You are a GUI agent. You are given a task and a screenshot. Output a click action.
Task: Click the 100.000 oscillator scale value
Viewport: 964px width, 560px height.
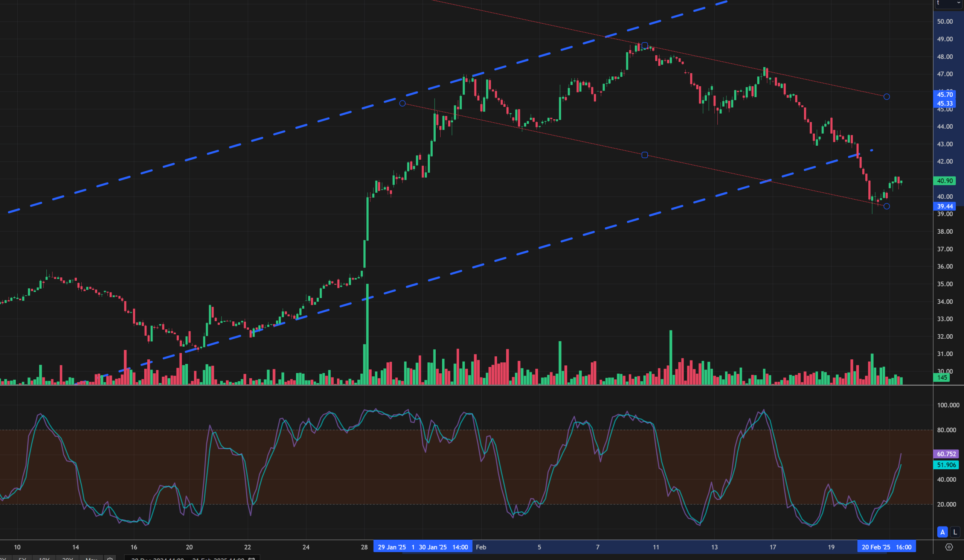coord(948,405)
